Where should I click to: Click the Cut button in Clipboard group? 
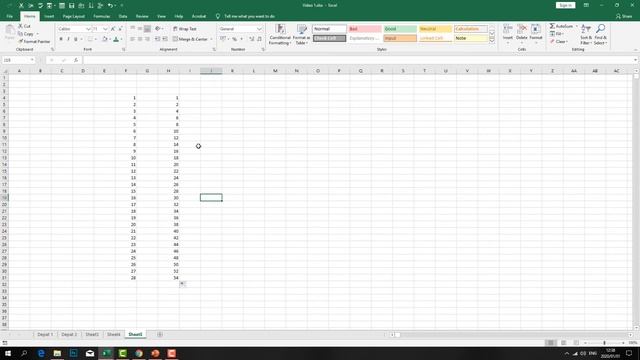(24, 26)
